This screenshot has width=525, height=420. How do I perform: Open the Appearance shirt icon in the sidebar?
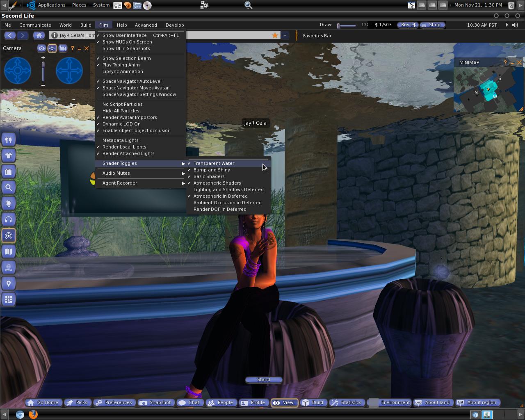click(8, 155)
